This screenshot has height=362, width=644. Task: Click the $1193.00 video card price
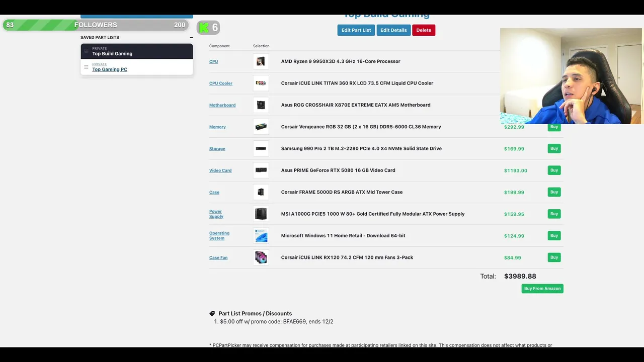tap(516, 170)
